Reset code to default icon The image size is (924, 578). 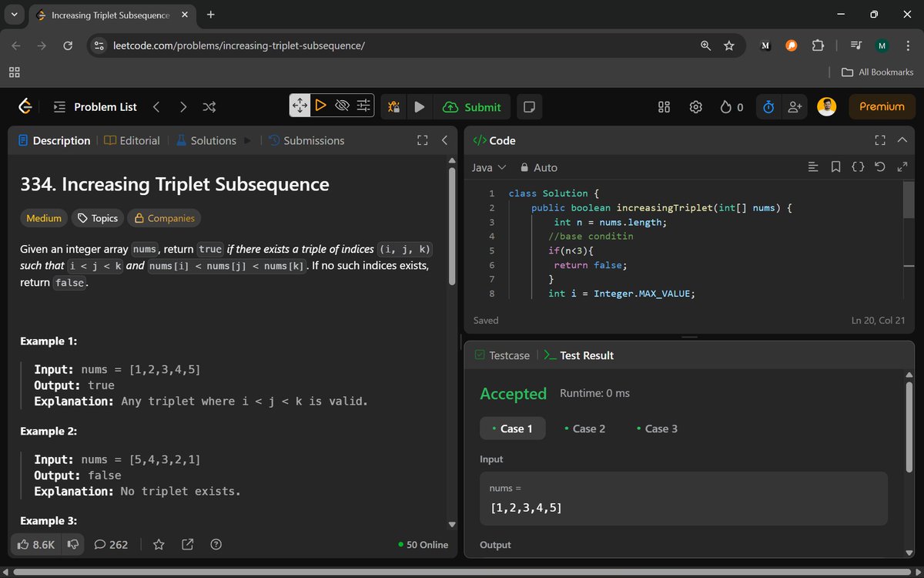coord(880,166)
